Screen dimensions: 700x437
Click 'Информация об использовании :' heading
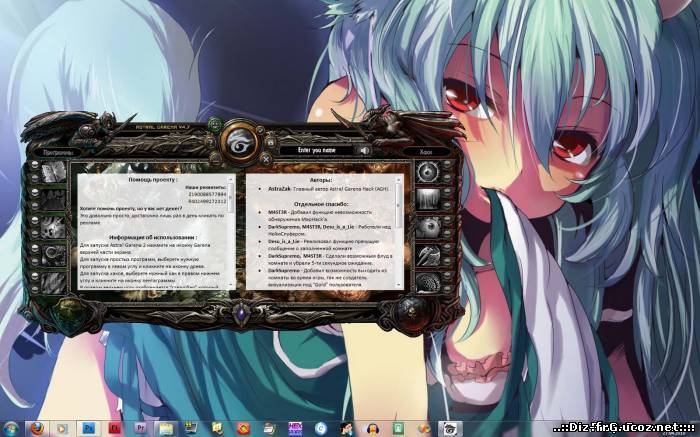click(x=153, y=237)
